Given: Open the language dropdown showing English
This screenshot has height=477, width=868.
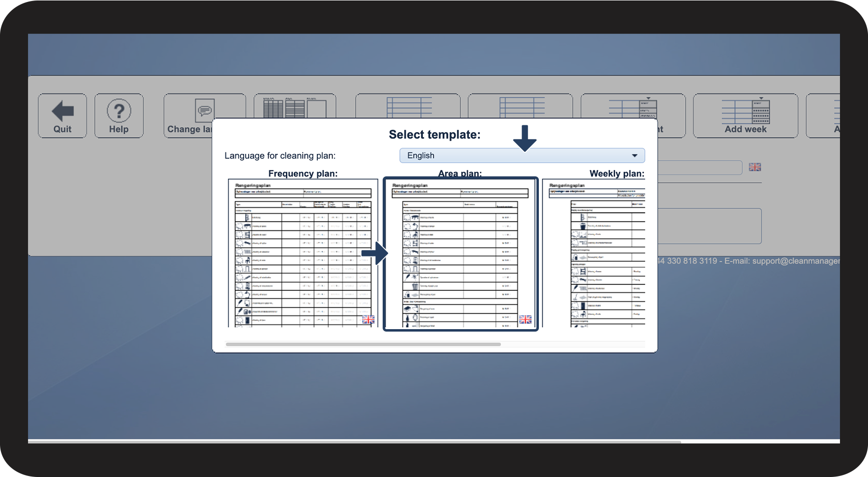Looking at the screenshot, I should (522, 155).
